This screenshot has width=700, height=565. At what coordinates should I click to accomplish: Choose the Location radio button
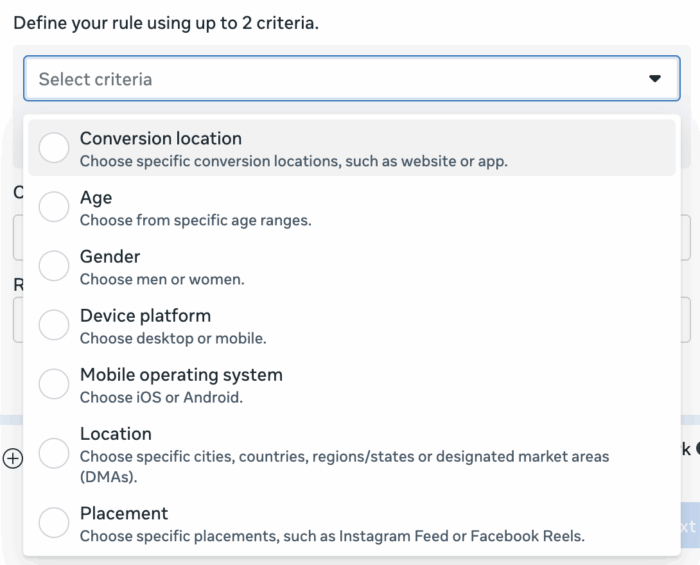54,454
